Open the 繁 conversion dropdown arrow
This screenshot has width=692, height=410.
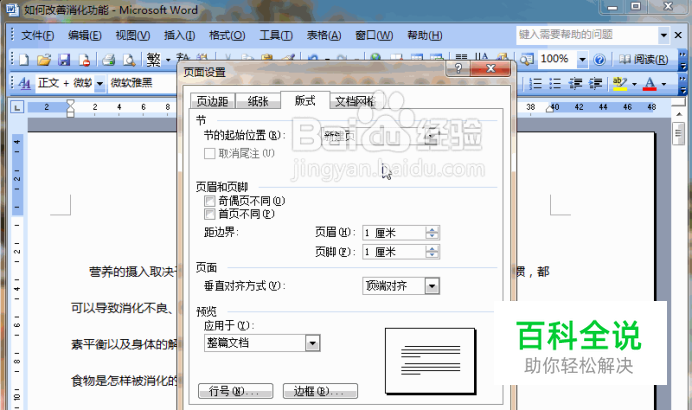click(x=168, y=60)
